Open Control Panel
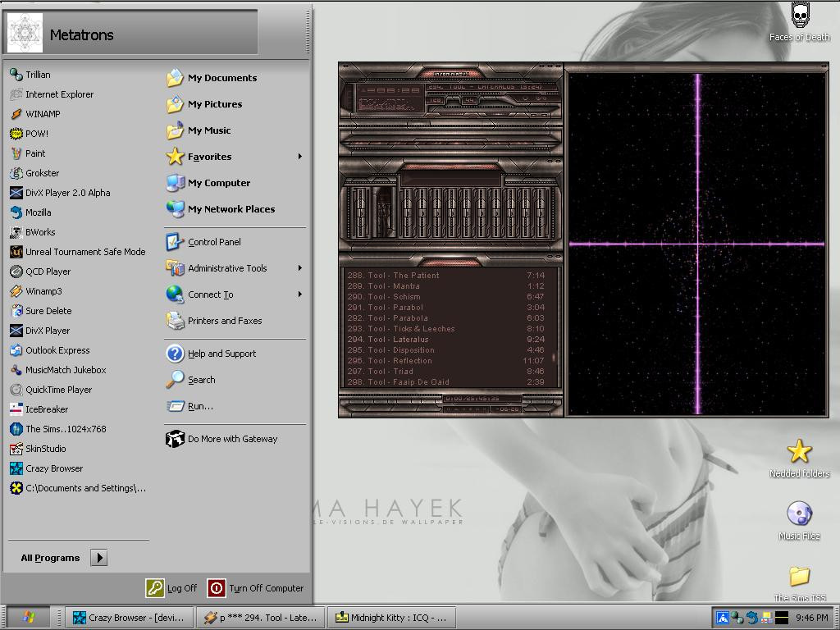 (203, 242)
